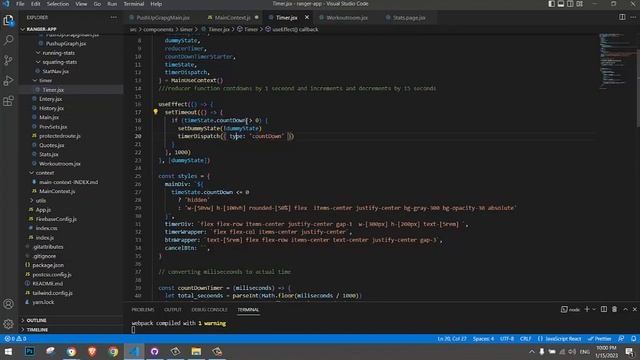Click Prettier in status bar
The height and width of the screenshot is (360, 640).
[x=600, y=339]
